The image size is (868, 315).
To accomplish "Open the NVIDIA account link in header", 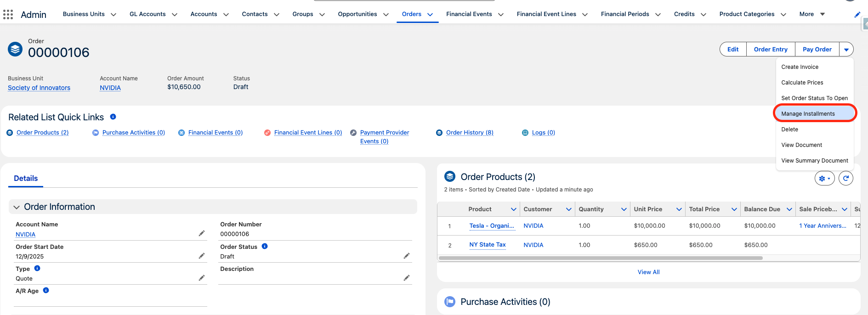I will tap(110, 88).
